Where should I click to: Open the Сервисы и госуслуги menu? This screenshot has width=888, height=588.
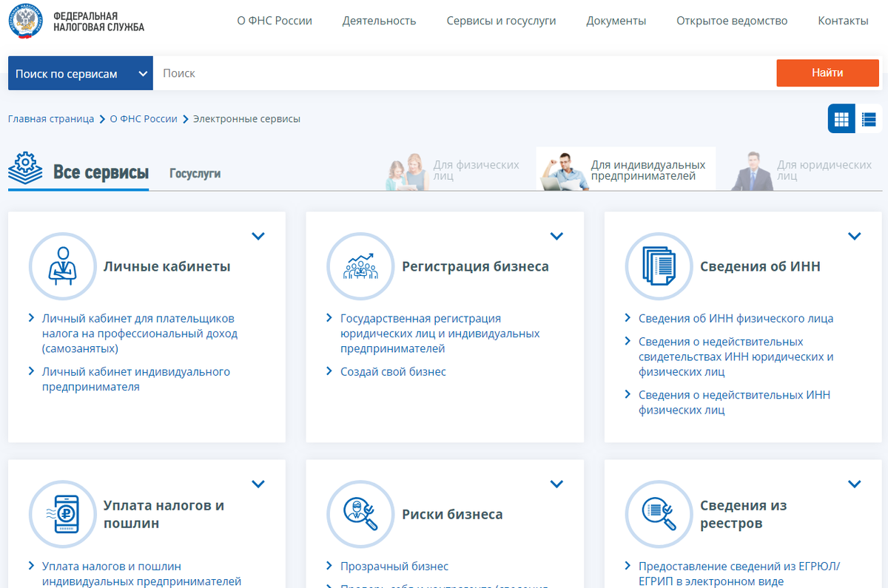[x=501, y=21]
